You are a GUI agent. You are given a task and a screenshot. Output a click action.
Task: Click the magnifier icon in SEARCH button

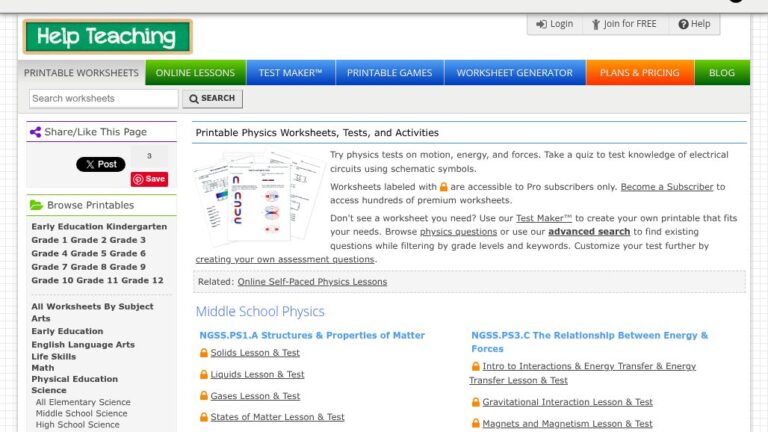point(193,98)
